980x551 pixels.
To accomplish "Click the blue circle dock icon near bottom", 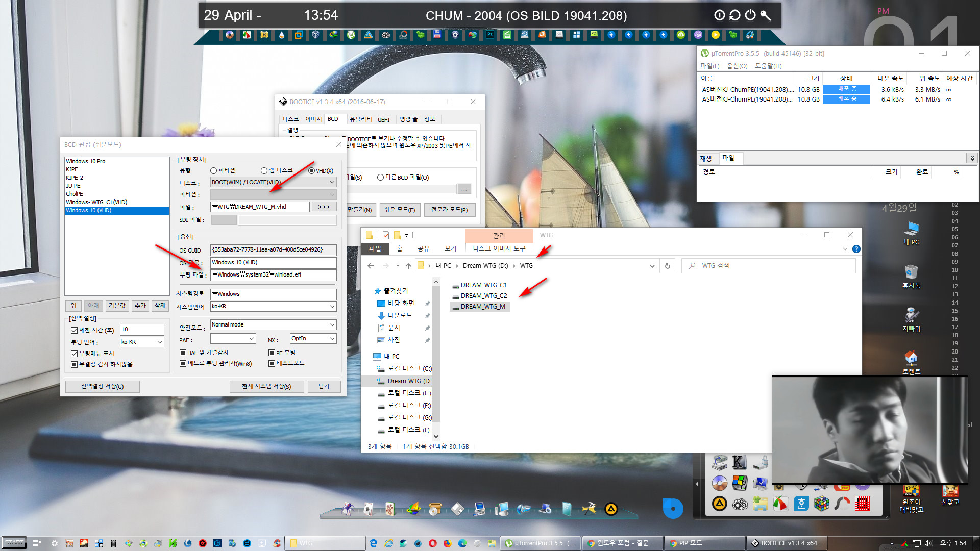I will 673,508.
